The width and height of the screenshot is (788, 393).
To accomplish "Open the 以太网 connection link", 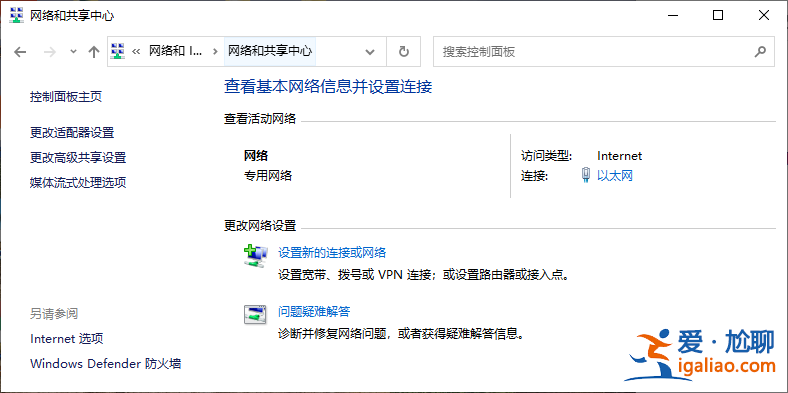I will pos(615,175).
